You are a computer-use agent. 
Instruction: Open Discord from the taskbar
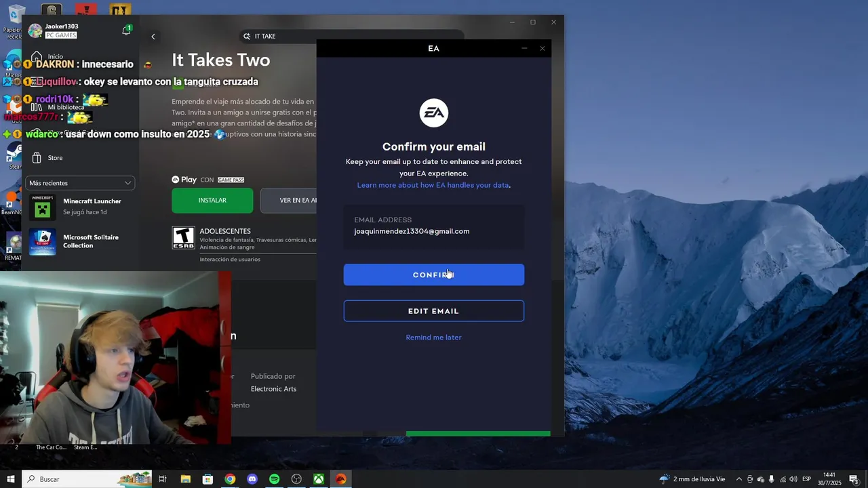(x=252, y=479)
